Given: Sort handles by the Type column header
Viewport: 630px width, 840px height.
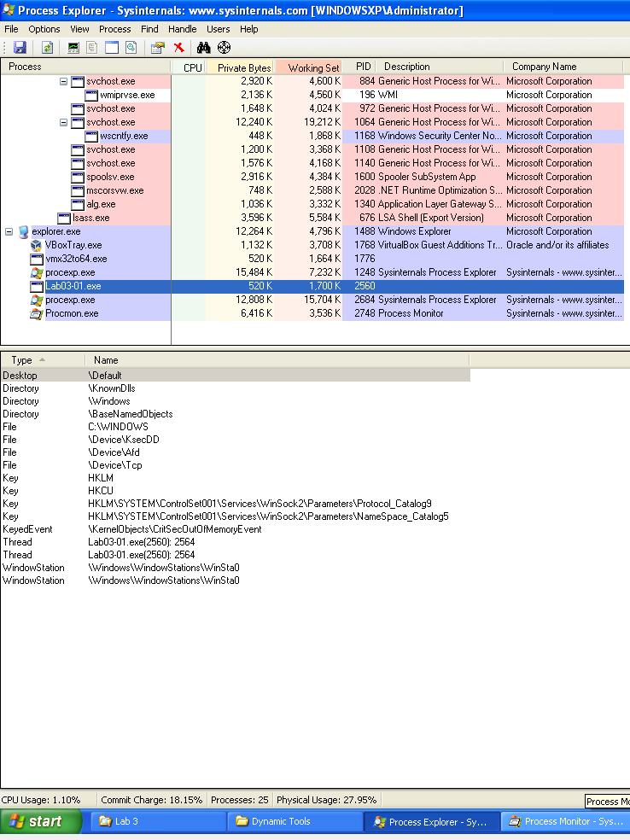Looking at the screenshot, I should [x=43, y=360].
